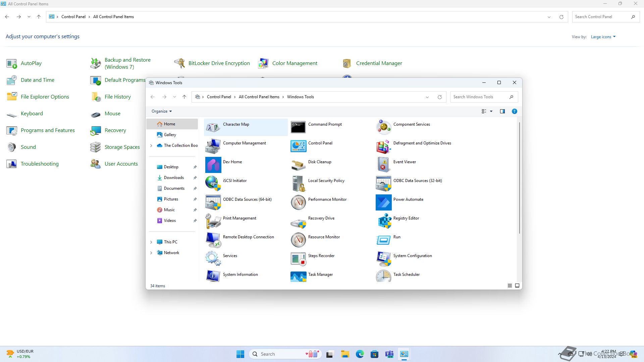This screenshot has height=362, width=644.
Task: Open the Defragment and Optimize Drives icon
Action: click(383, 146)
